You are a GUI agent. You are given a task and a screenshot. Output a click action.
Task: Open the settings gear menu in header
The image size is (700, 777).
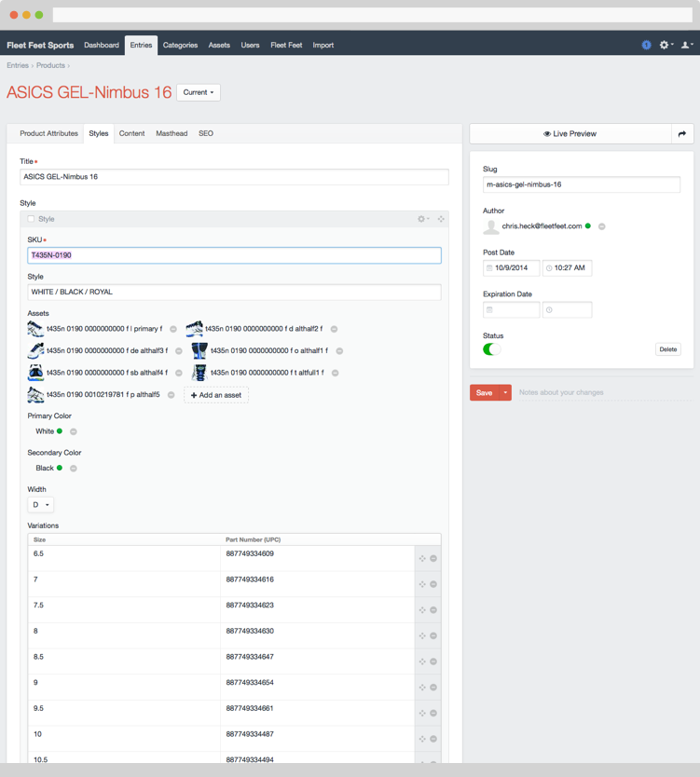click(666, 45)
